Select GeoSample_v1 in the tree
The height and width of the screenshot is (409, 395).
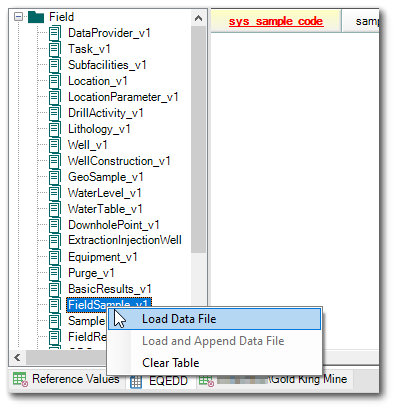click(106, 177)
